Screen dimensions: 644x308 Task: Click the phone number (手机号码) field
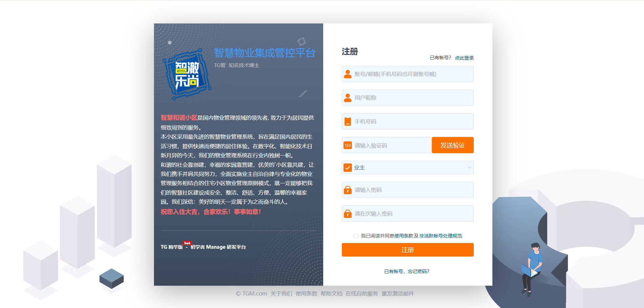407,121
